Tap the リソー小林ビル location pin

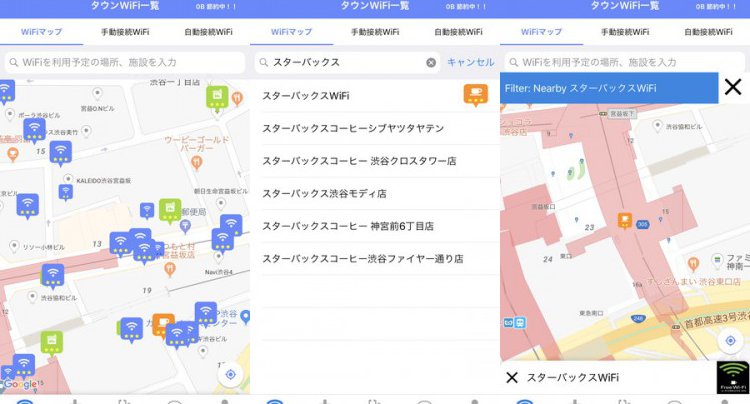(14, 246)
